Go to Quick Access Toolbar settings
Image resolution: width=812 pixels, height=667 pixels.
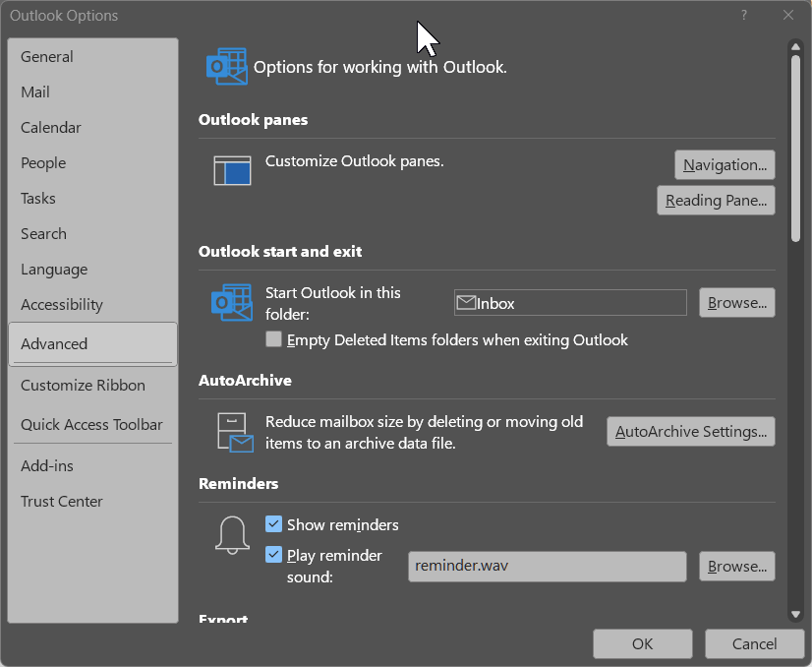click(93, 425)
